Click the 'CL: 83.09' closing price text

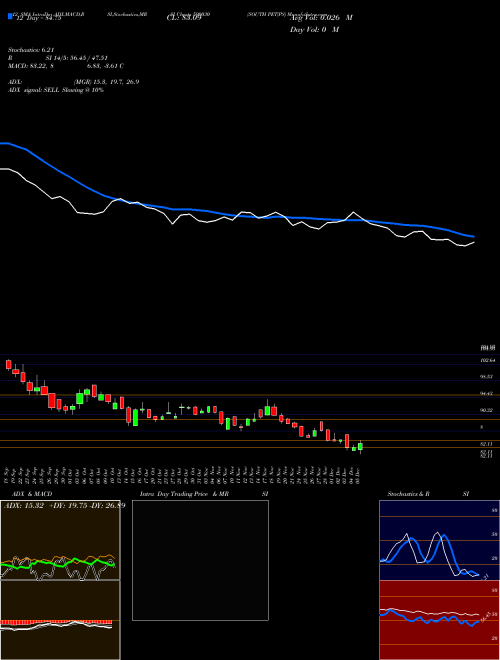point(184,18)
